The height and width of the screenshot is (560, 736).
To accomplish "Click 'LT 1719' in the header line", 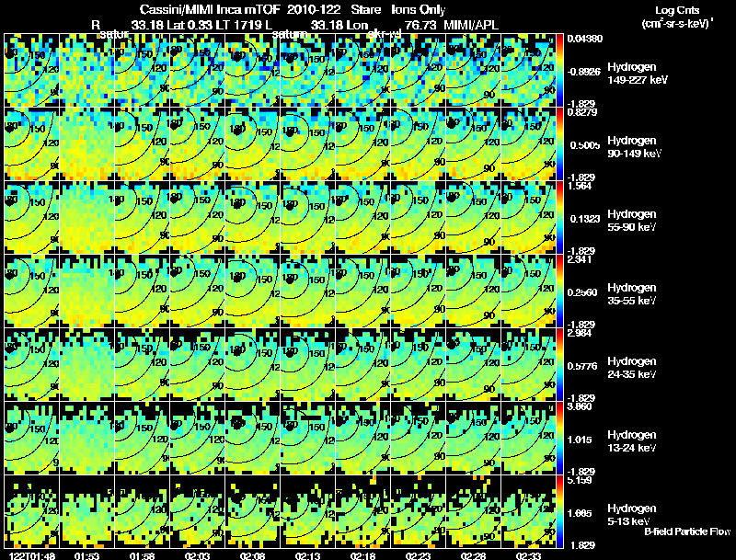I will point(237,25).
